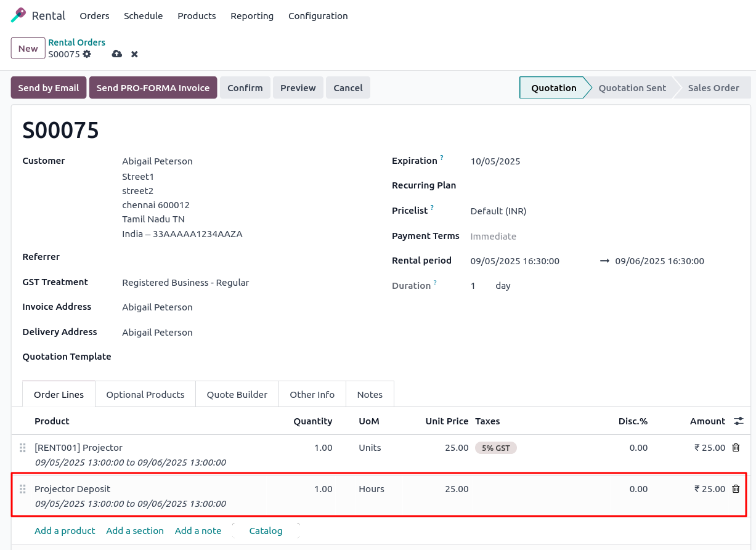The image size is (756, 550).
Task: Click the Product column header
Action: [x=52, y=421]
